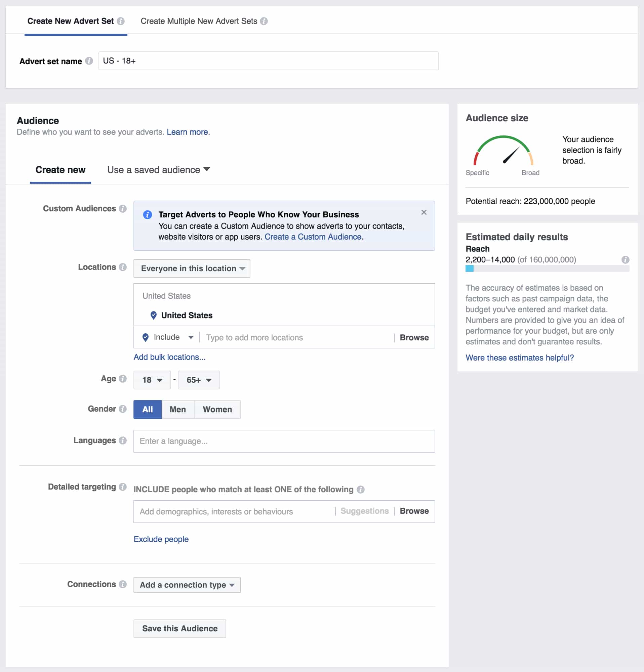
Task: Click Save this Audience button
Action: tap(180, 628)
